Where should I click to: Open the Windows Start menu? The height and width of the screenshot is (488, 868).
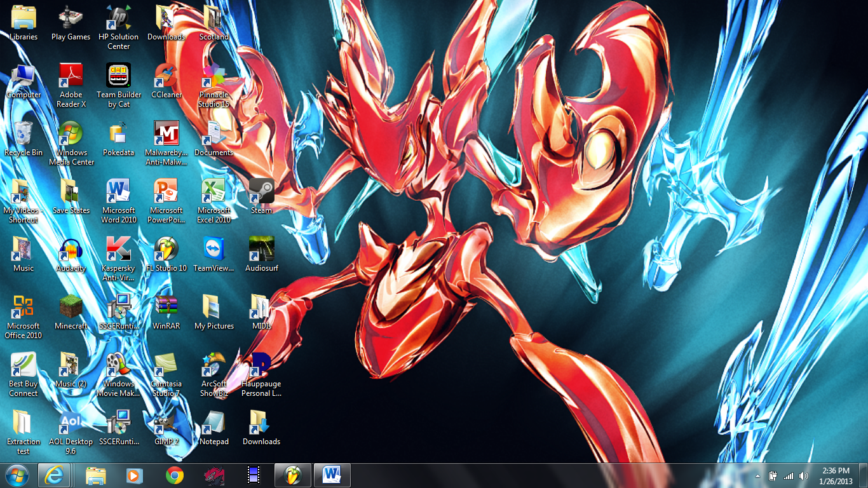(x=17, y=475)
